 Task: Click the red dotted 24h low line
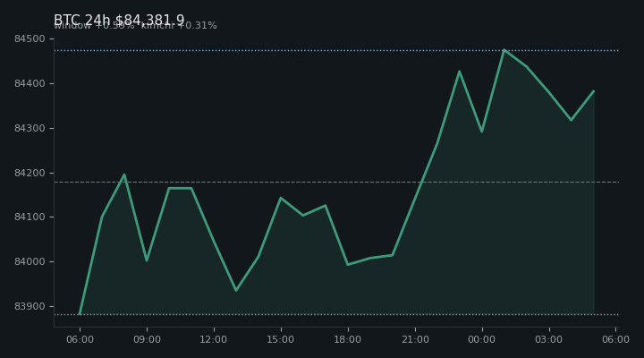tap(336, 314)
